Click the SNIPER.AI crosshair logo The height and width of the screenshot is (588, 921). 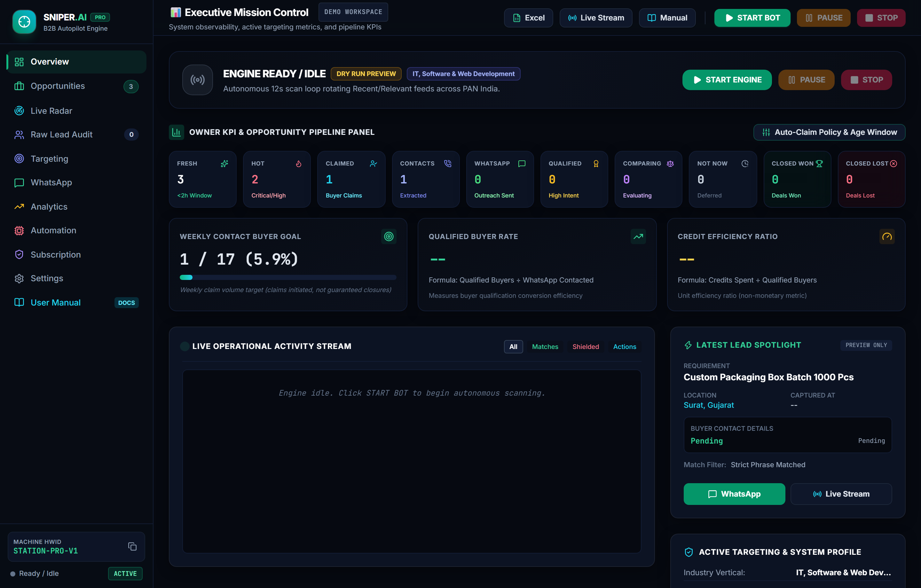pos(24,22)
